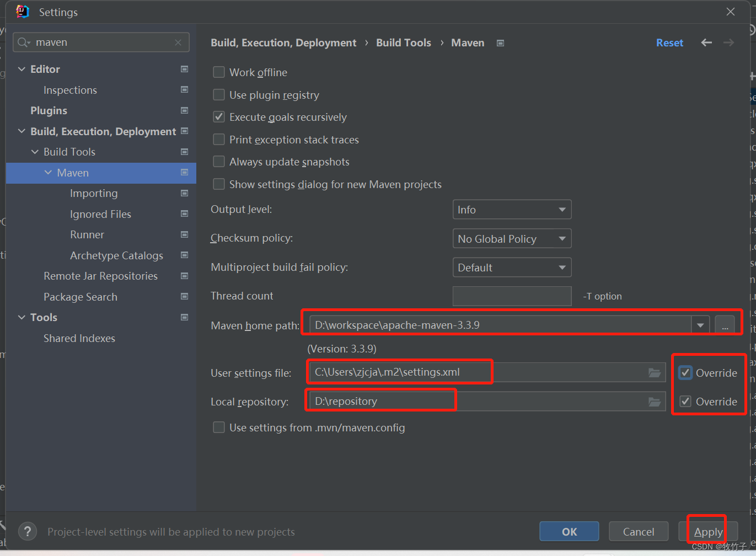Image resolution: width=756 pixels, height=556 pixels.
Task: Click the breadcrumb project icon after Maven
Action: pyautogui.click(x=500, y=43)
